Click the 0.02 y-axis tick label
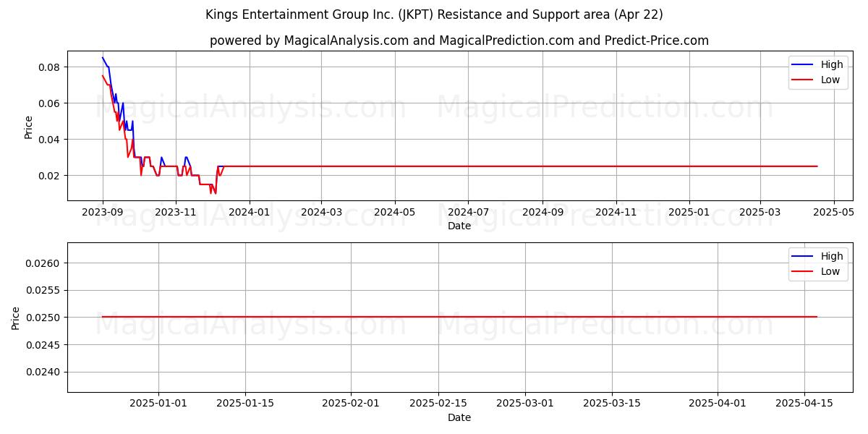Image resolution: width=868 pixels, height=434 pixels. point(51,175)
